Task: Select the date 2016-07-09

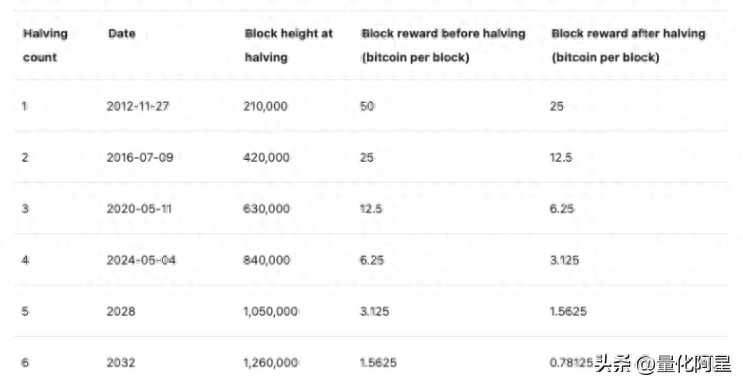Action: 140,157
